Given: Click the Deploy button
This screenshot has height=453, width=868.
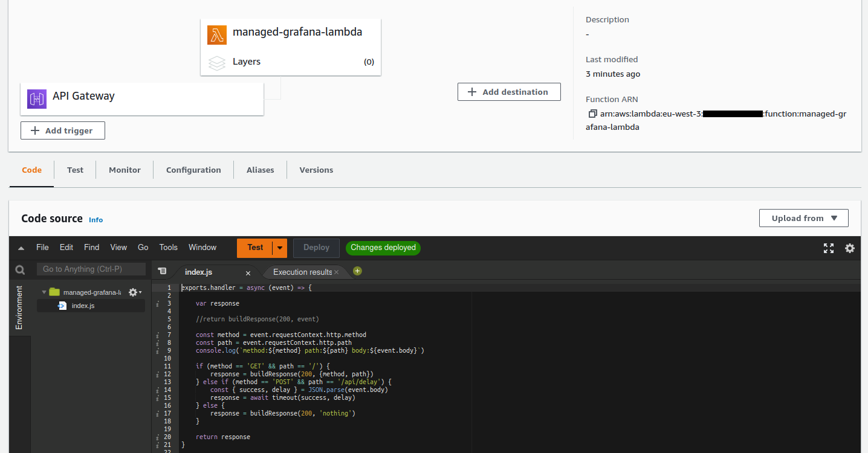Looking at the screenshot, I should point(317,248).
